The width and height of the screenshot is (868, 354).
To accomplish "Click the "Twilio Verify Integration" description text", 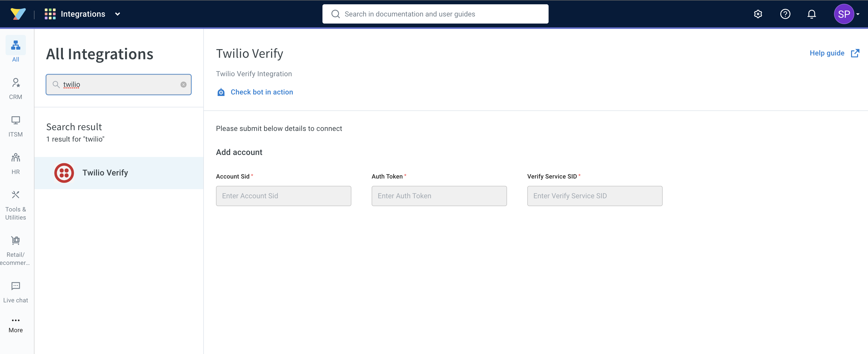I will tap(254, 74).
